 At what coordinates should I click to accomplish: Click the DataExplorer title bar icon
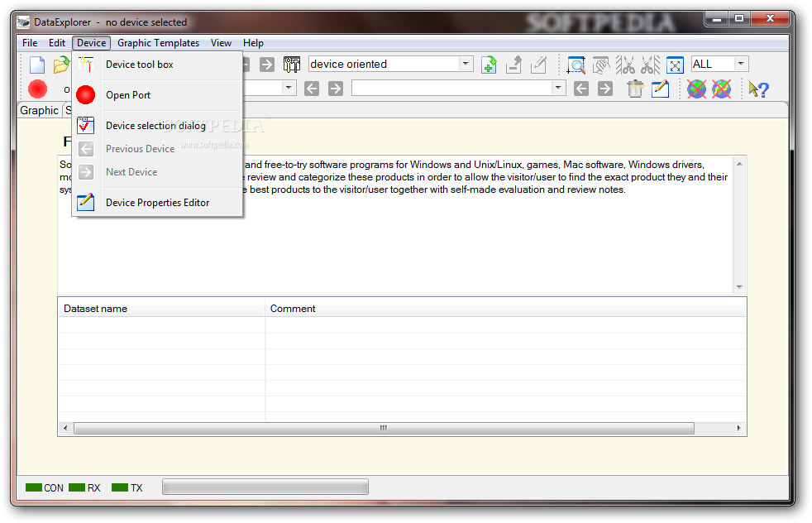23,22
